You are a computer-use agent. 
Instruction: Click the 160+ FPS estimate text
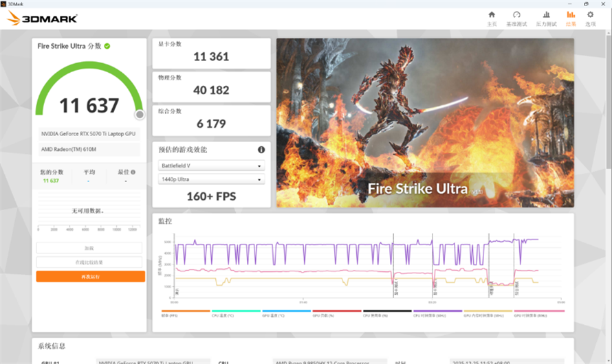click(211, 196)
